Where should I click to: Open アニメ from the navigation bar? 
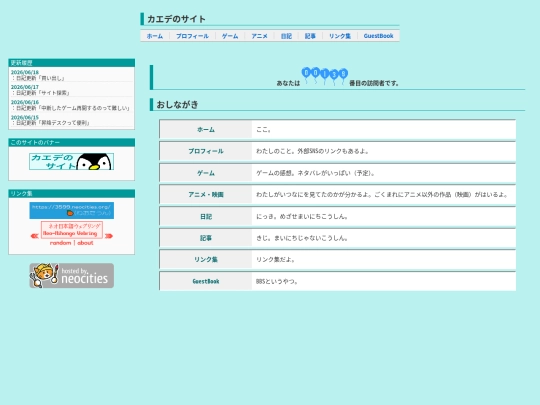pyautogui.click(x=259, y=36)
